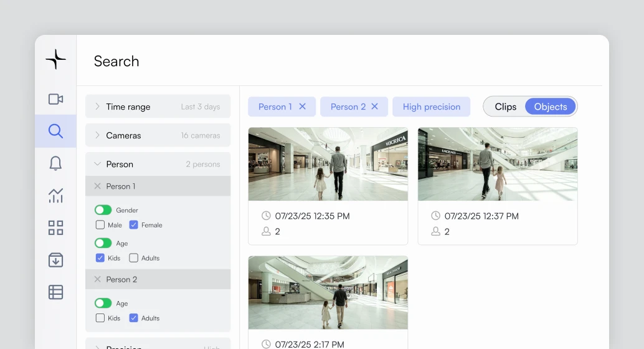This screenshot has height=349, width=644.
Task: Switch to Objects view
Action: click(x=551, y=107)
